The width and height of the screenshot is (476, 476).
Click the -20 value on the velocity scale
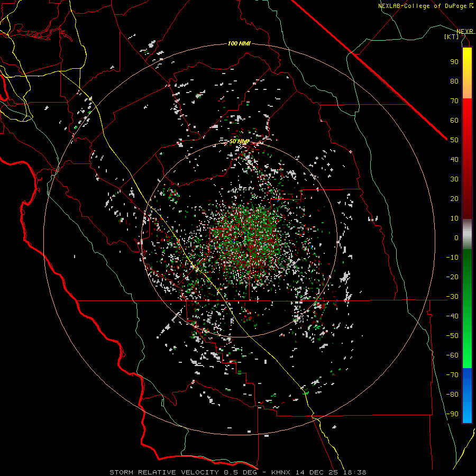point(452,277)
